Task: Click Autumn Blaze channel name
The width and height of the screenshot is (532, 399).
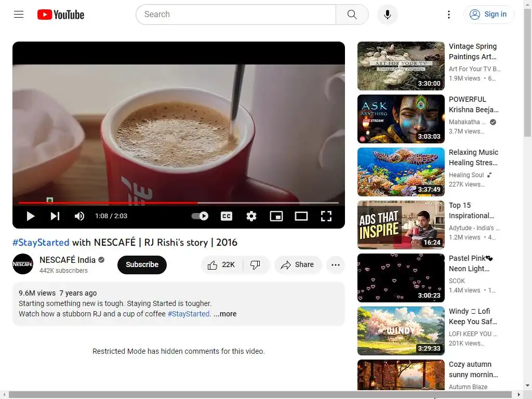Action: tap(468, 387)
